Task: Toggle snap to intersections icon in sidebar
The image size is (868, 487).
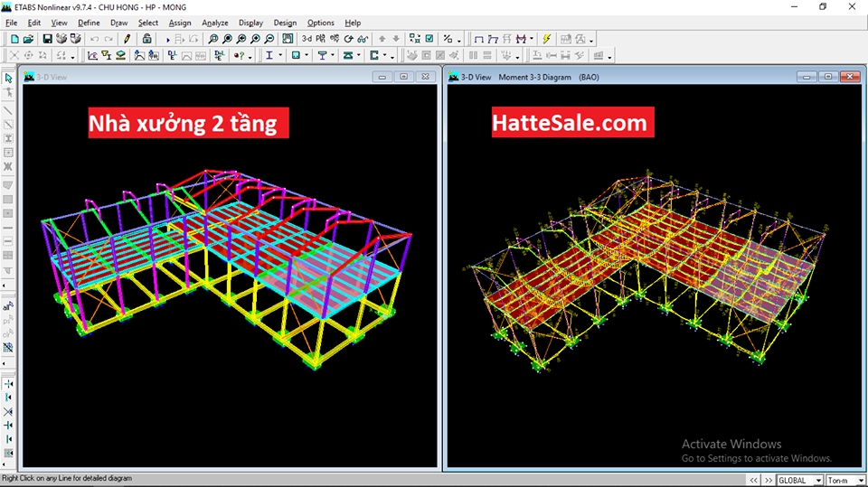Action: pyautogui.click(x=8, y=411)
